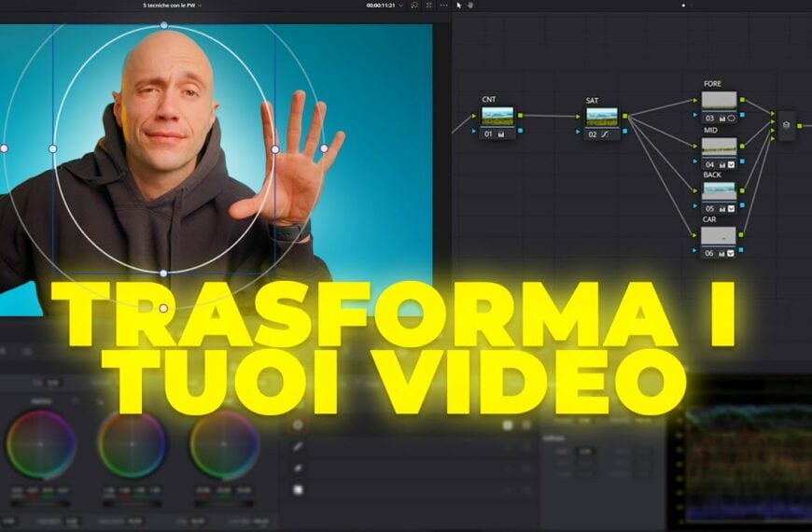
Task: Click the 'SAT' node label
Action: (x=592, y=100)
